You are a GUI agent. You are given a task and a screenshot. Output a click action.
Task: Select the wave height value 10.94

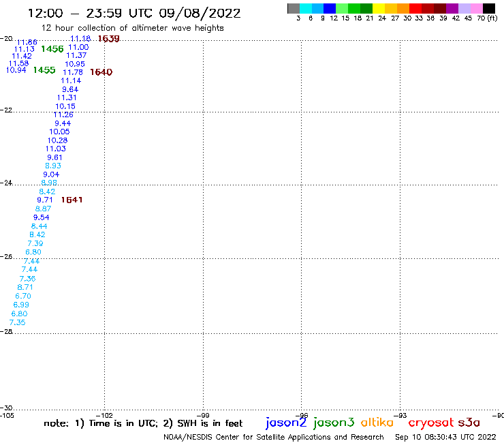point(16,70)
